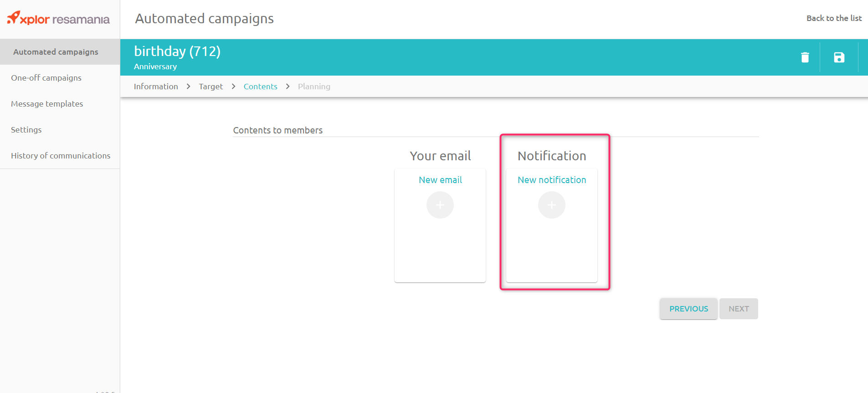Click chevron arrow after Contents step
The width and height of the screenshot is (868, 393).
tap(288, 87)
